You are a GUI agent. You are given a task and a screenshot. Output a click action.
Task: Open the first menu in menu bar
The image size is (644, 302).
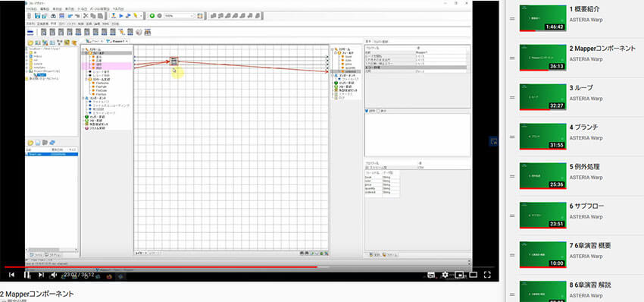point(31,8)
